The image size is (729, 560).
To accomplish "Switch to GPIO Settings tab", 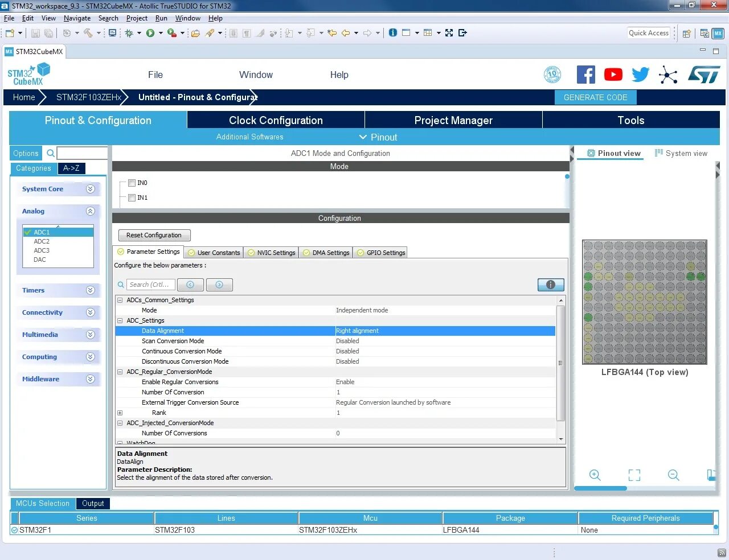I will [x=381, y=253].
